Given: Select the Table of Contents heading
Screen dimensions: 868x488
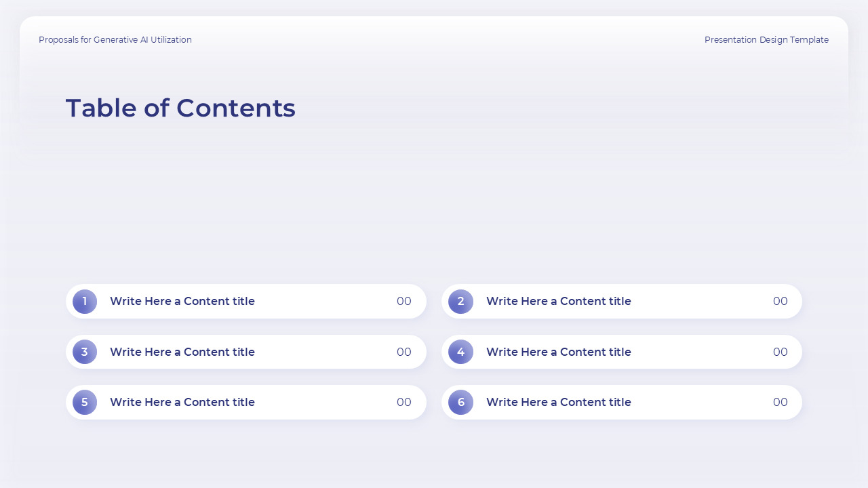Looking at the screenshot, I should (x=180, y=108).
